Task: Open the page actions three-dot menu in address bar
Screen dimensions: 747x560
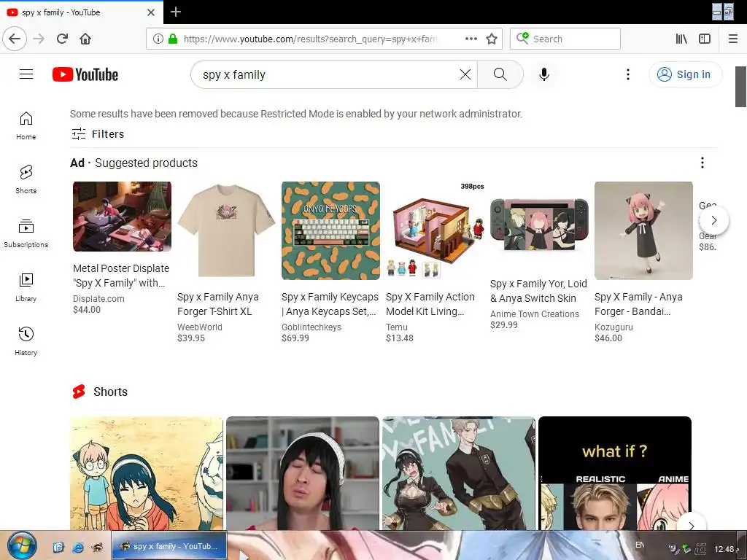Action: coord(471,39)
